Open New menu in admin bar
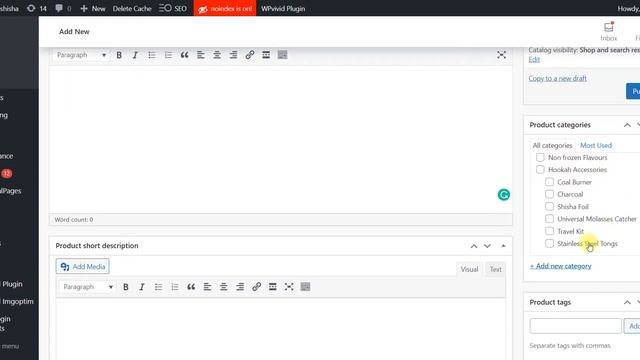This screenshot has height=360, width=640. (x=93, y=8)
